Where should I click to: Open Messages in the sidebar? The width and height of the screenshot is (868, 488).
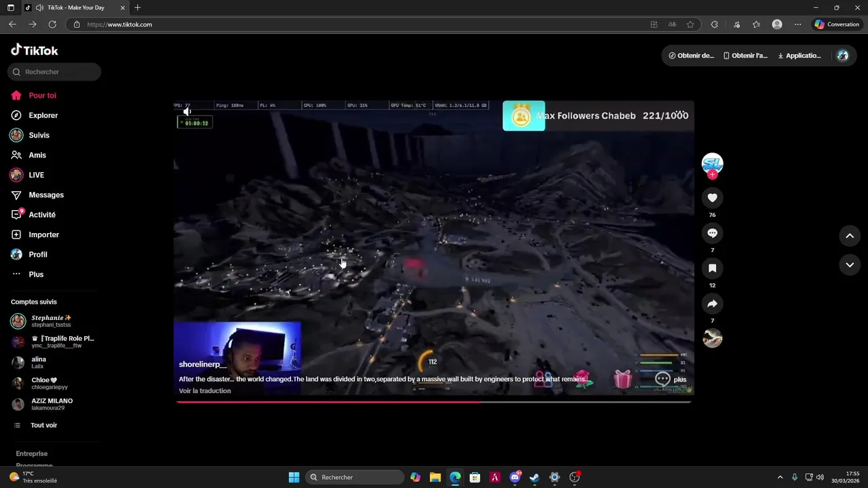(37, 195)
